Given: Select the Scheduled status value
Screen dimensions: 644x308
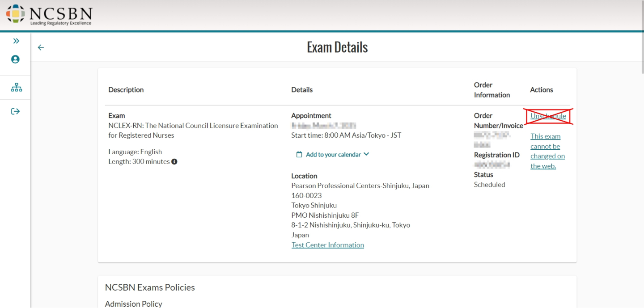Looking at the screenshot, I should (x=489, y=185).
